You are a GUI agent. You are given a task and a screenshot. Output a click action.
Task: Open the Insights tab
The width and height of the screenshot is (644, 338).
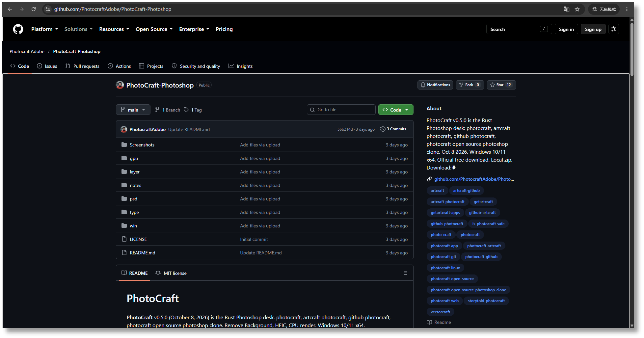[x=241, y=66]
